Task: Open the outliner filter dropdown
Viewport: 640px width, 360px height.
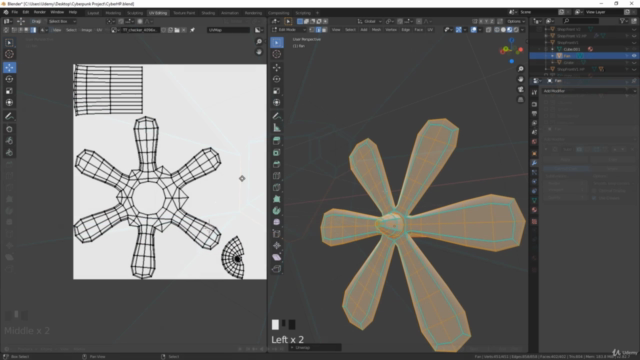Action: click(624, 21)
